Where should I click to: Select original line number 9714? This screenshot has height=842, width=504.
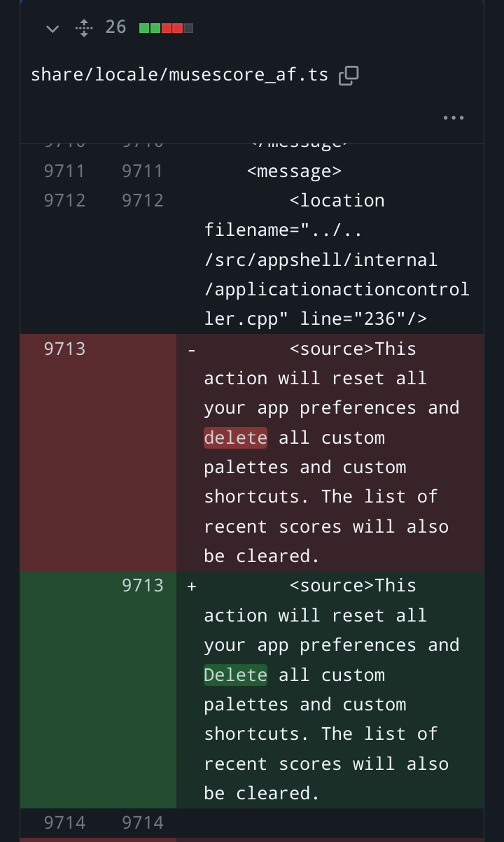64,822
